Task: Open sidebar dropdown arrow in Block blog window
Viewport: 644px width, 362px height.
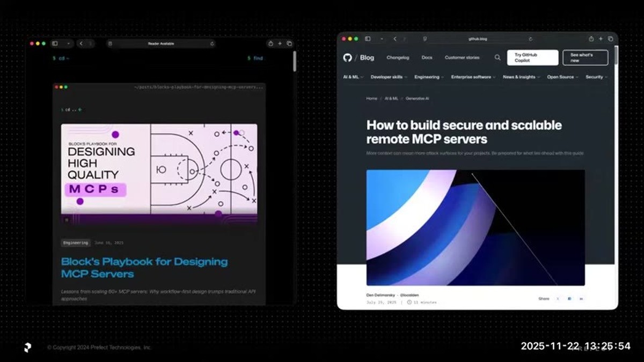Action: coord(68,43)
